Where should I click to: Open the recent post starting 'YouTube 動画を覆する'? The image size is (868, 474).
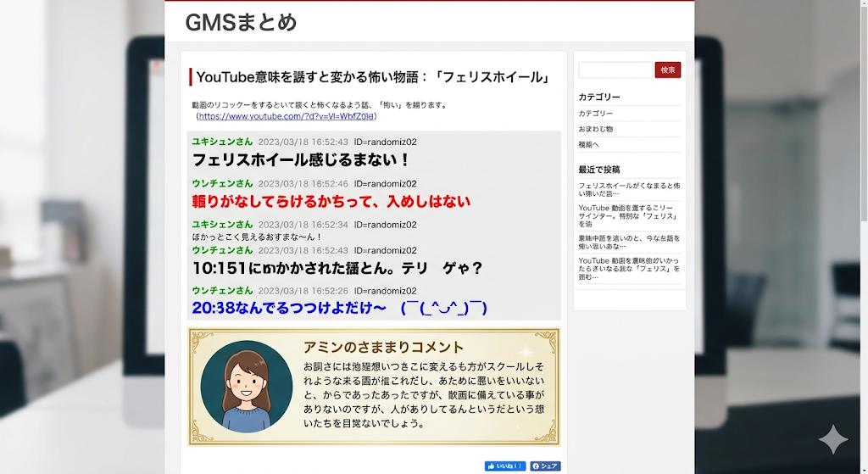pyautogui.click(x=629, y=215)
